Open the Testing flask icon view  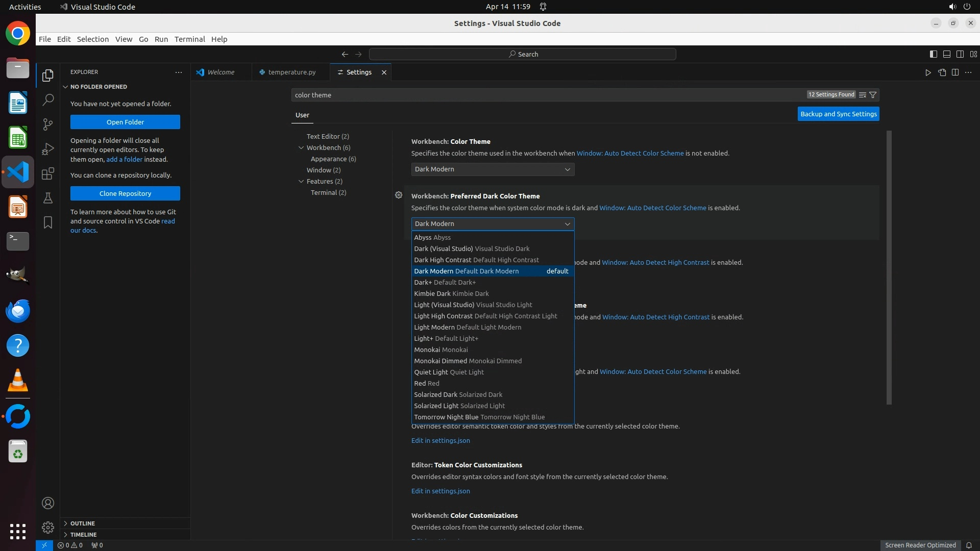click(x=48, y=198)
